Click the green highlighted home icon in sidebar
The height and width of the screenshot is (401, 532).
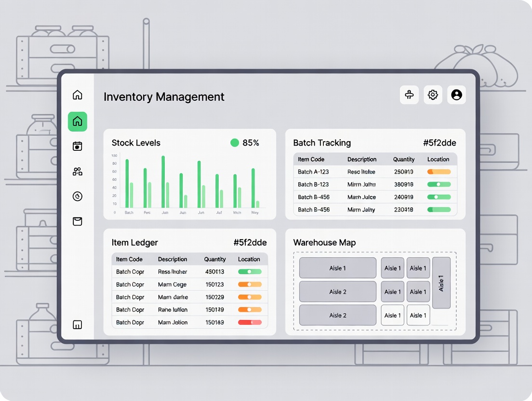point(77,121)
